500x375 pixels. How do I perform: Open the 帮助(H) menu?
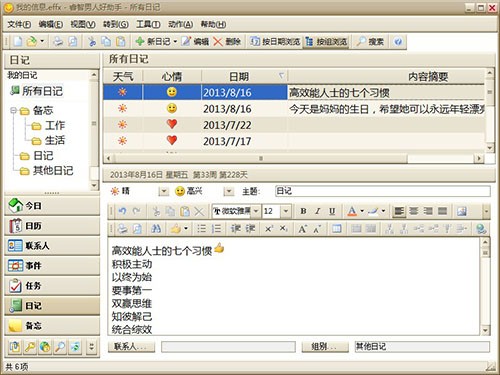(213, 24)
